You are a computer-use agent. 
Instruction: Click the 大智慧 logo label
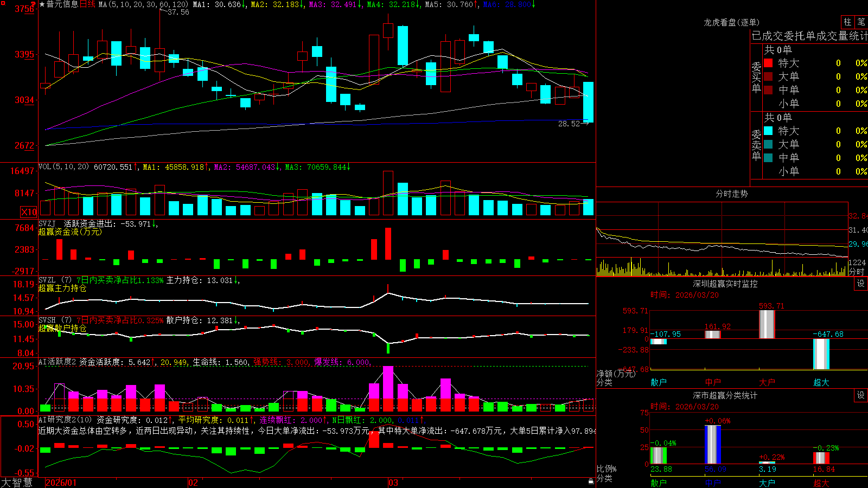[17, 483]
